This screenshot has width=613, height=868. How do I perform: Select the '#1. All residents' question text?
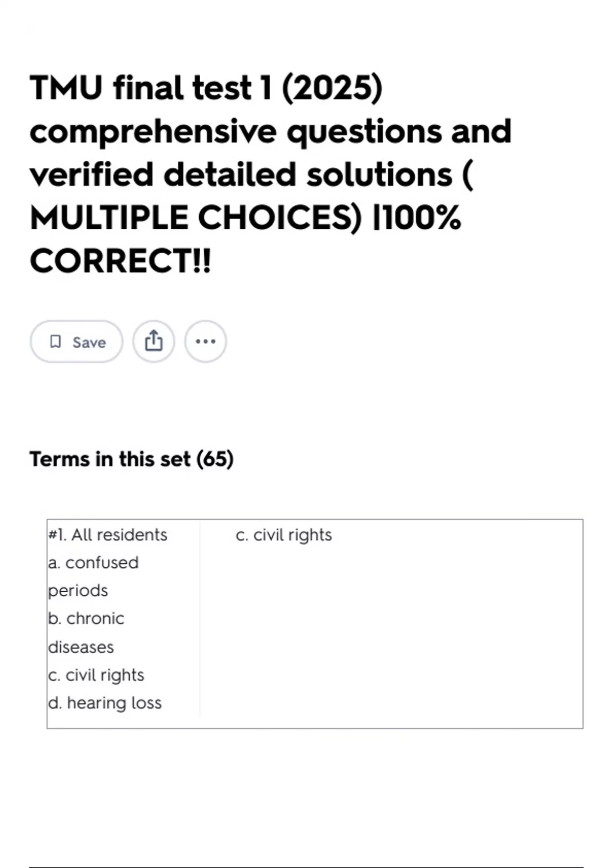click(107, 535)
